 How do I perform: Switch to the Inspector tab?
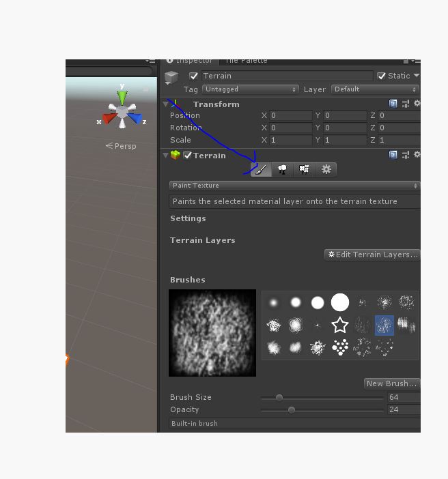pyautogui.click(x=189, y=61)
